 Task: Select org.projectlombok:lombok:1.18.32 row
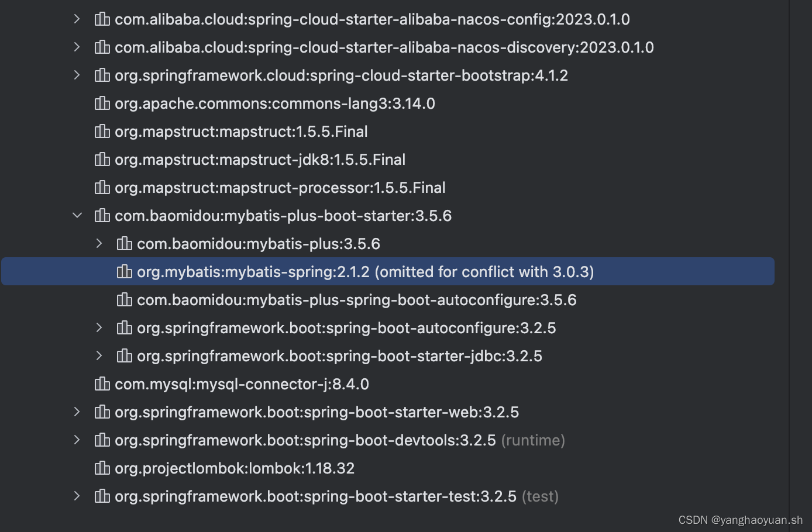[388, 468]
